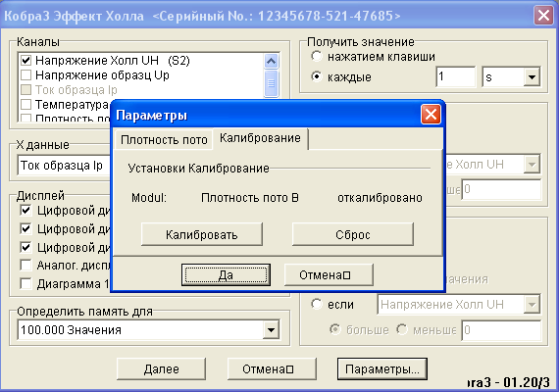Toggle the second Цифровой дисплей checkbox
The width and height of the screenshot is (559, 392).
tap(25, 228)
